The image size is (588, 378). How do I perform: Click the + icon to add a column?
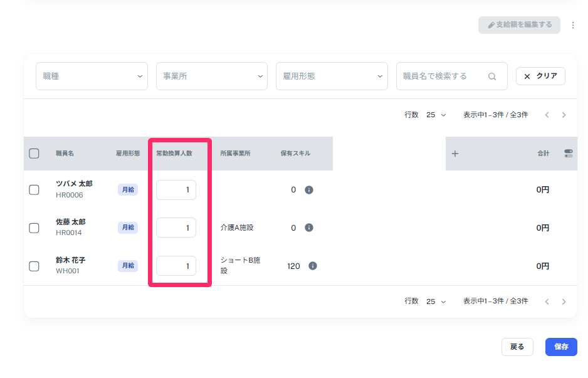(455, 153)
